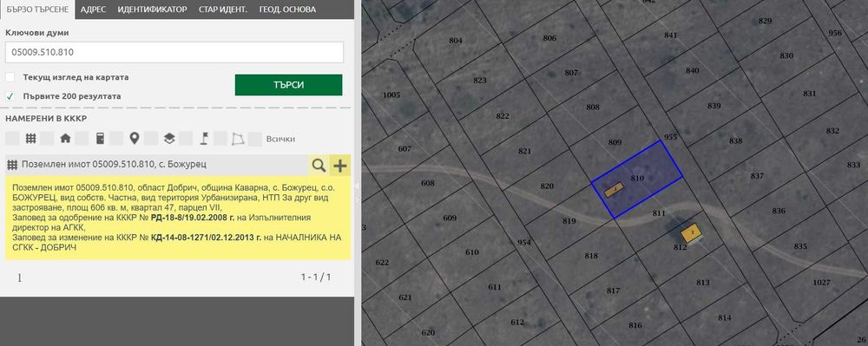The width and height of the screenshot is (868, 346).
Task: Open the ГЕОД. ОСНОВА tab
Action: tap(288, 10)
